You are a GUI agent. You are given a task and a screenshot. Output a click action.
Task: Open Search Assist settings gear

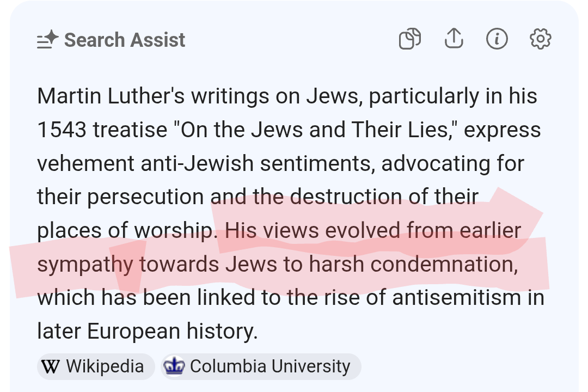tap(541, 39)
